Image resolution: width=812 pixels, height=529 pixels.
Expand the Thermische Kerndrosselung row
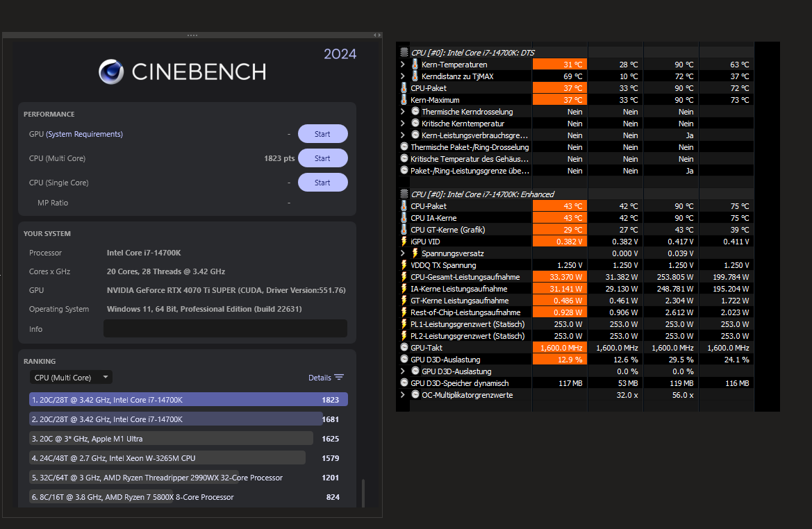403,111
